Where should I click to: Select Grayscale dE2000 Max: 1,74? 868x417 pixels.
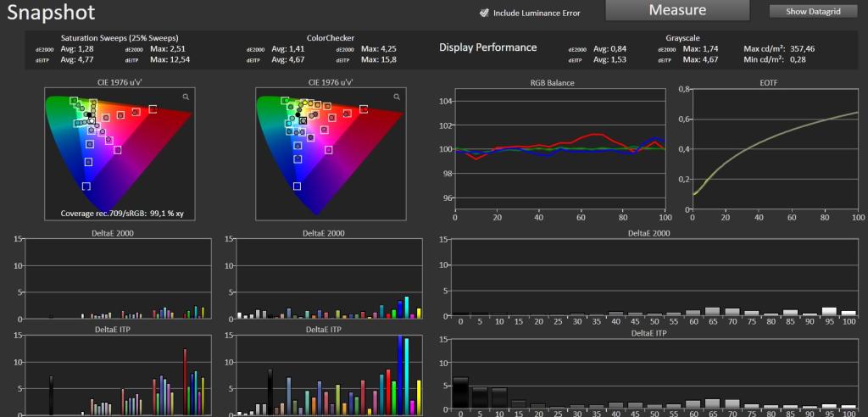[700, 48]
